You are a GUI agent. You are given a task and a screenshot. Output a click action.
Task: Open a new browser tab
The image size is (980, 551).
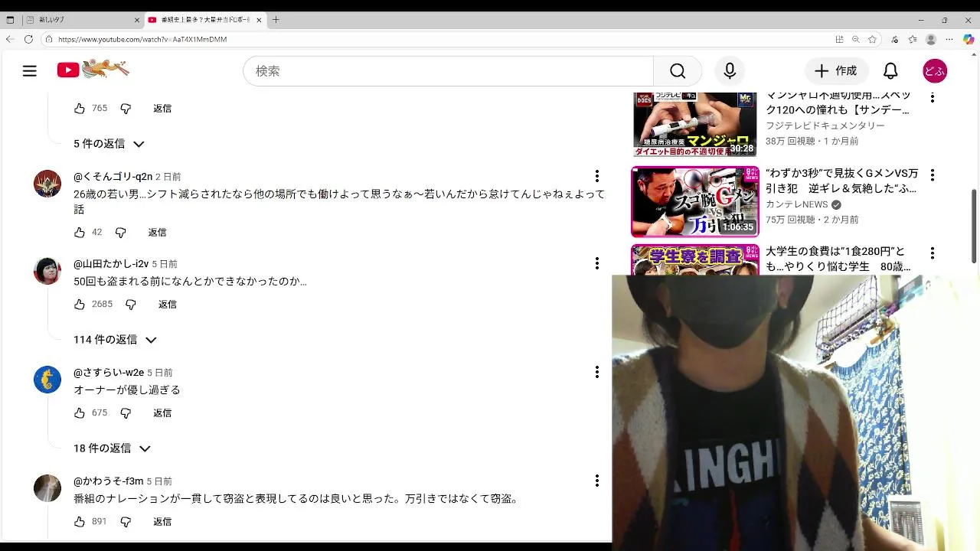276,20
